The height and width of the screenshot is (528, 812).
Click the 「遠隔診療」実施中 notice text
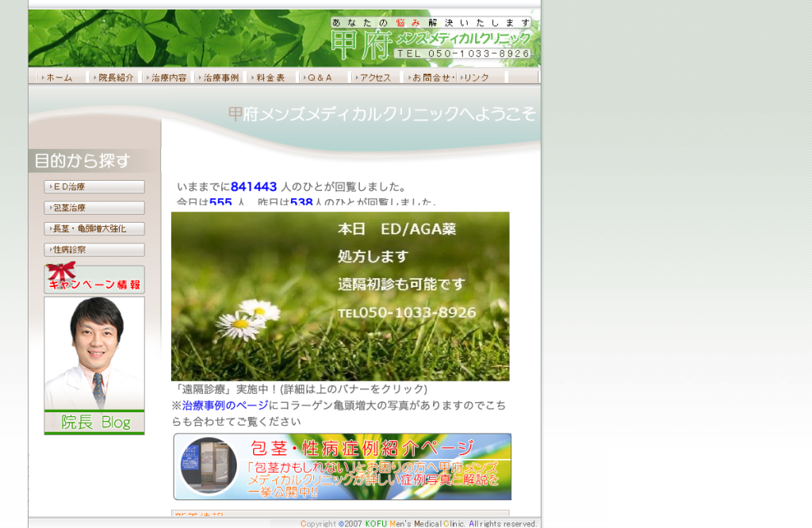point(299,388)
